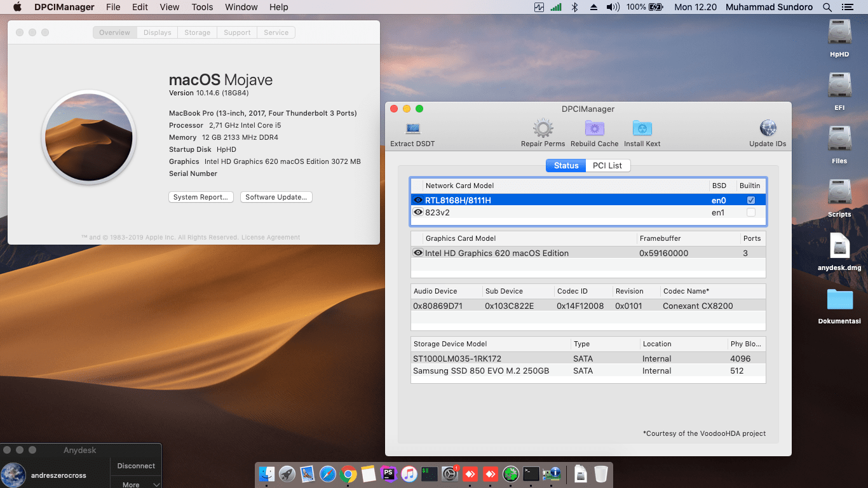Uncheck Builtin for RTL8168H/8111H network card

click(x=751, y=199)
